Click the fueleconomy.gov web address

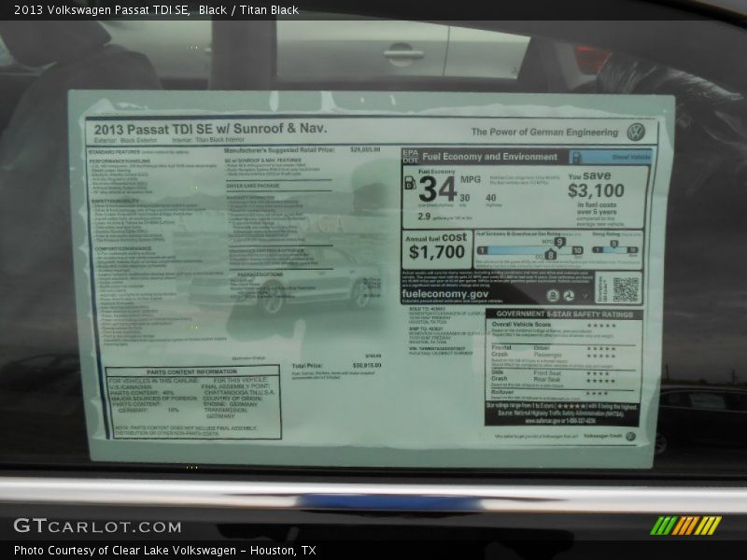[444, 293]
